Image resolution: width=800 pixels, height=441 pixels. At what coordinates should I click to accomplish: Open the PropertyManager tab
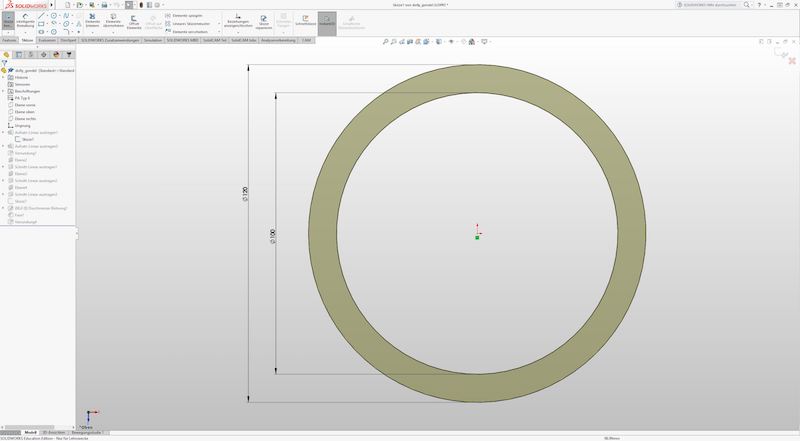[18, 54]
